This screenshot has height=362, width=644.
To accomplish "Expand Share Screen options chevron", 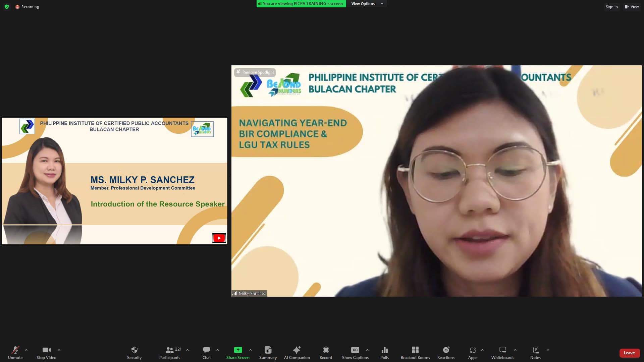I will pyautogui.click(x=251, y=350).
